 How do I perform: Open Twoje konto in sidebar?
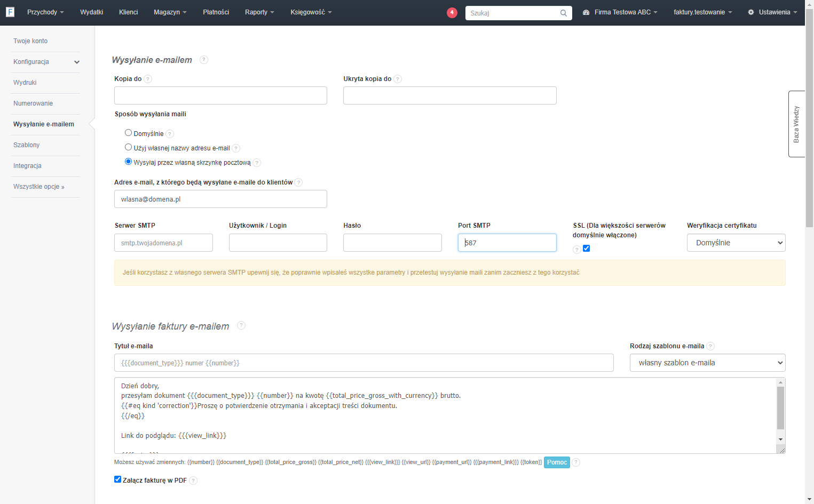[x=30, y=41]
